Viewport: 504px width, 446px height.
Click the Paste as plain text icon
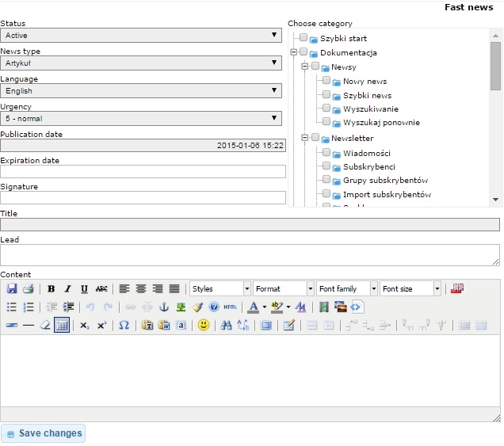(147, 326)
